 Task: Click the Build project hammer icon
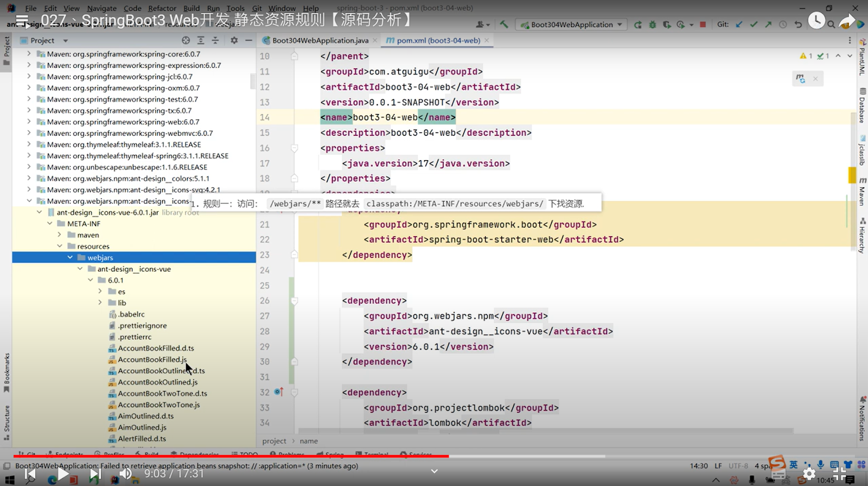click(504, 24)
